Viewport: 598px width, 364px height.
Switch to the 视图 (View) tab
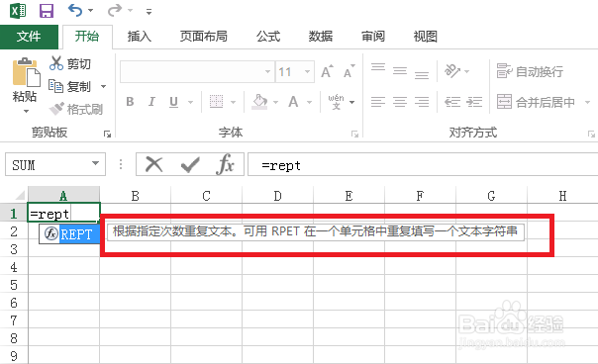click(x=426, y=37)
